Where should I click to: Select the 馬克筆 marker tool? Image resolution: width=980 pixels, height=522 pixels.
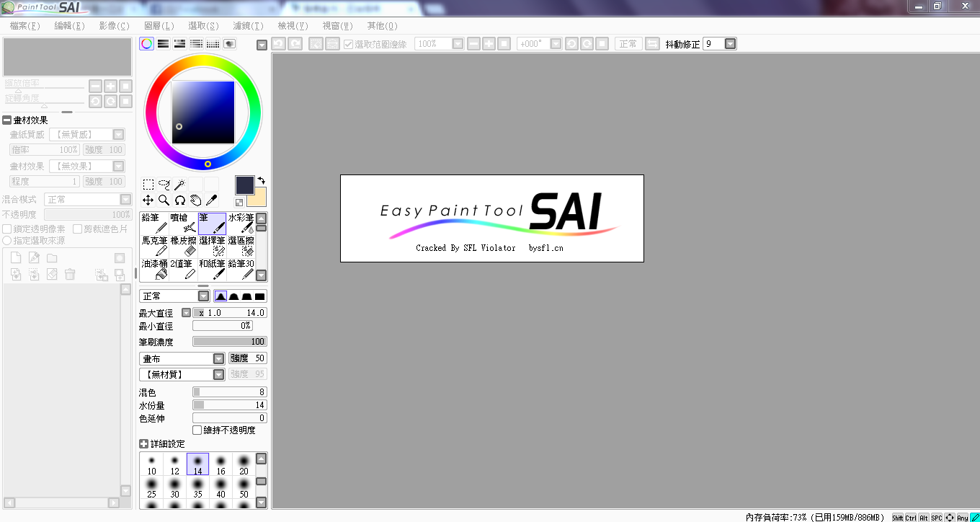[154, 246]
